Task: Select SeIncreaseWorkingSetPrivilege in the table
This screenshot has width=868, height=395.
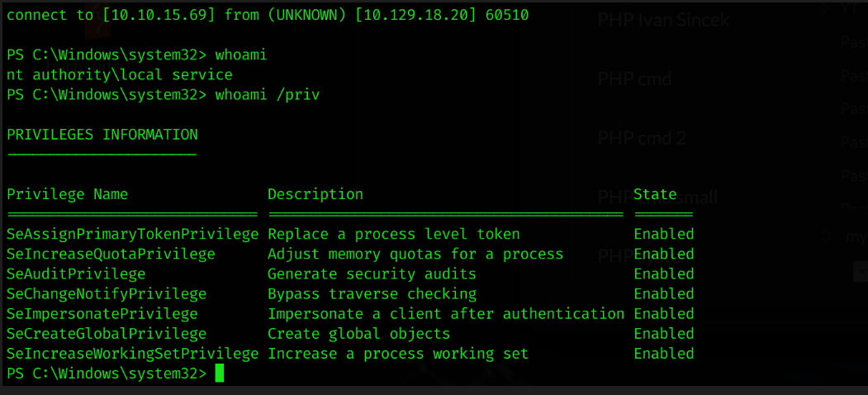Action: (x=133, y=354)
